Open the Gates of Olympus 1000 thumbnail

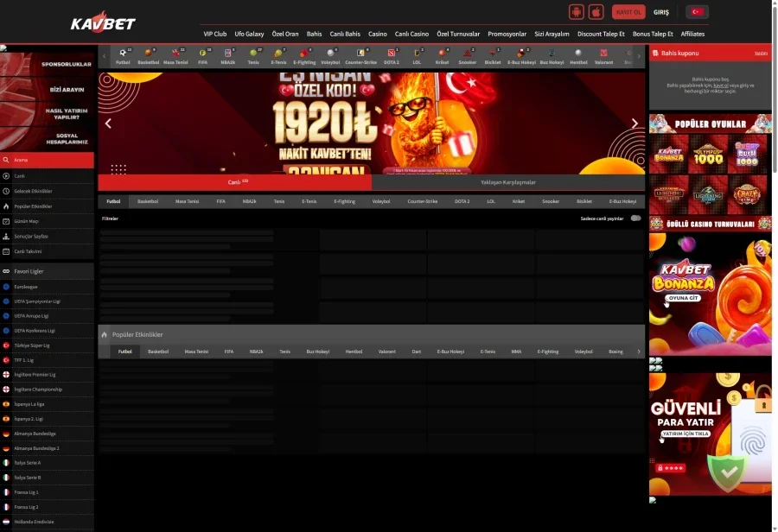[x=708, y=155]
